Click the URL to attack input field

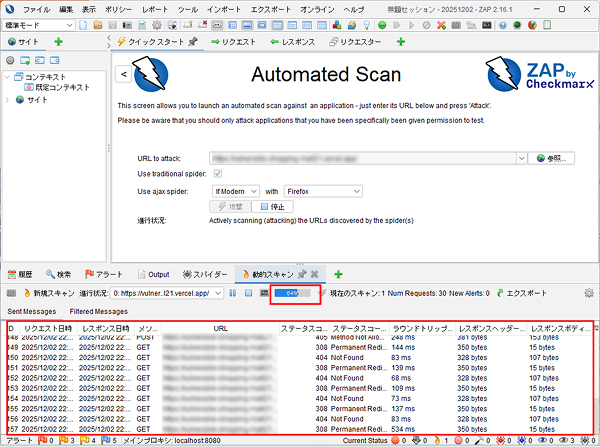click(363, 158)
